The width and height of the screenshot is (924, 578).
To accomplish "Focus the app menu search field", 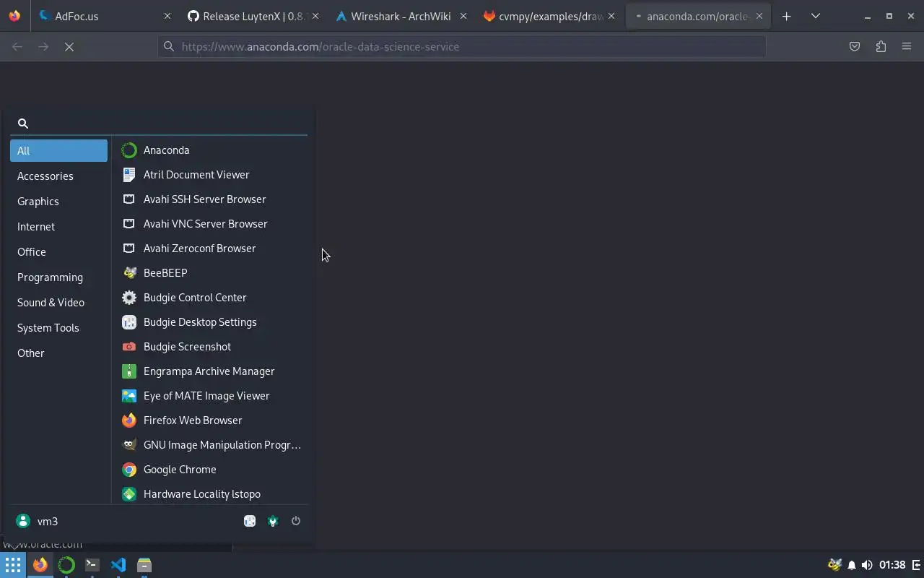I will pyautogui.click(x=159, y=124).
